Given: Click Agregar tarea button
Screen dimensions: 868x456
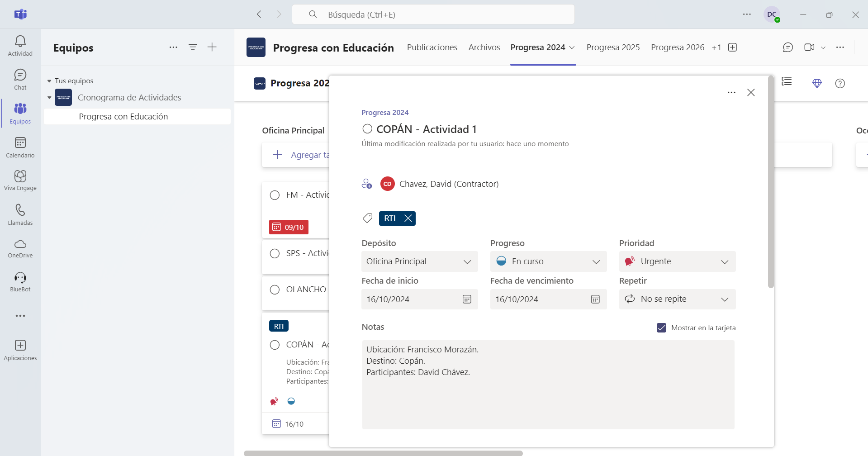Looking at the screenshot, I should pos(296,155).
